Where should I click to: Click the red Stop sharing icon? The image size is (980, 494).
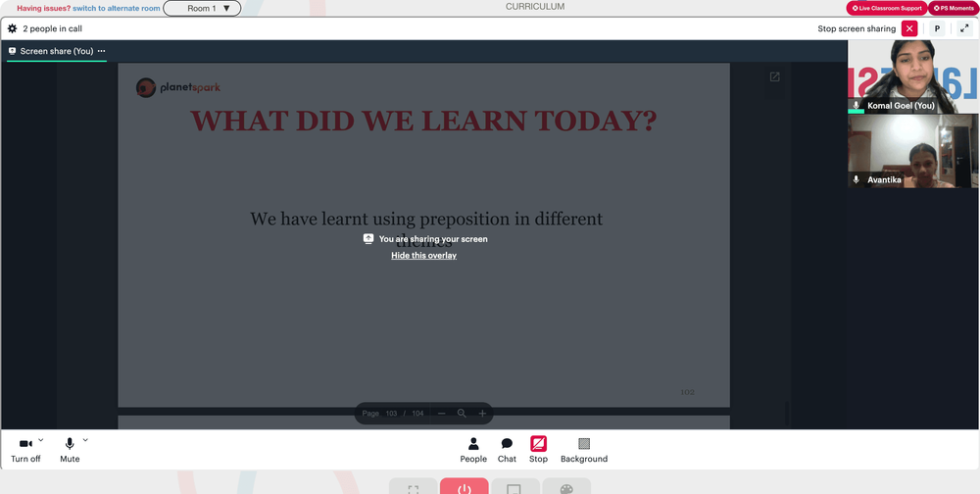[x=538, y=443]
